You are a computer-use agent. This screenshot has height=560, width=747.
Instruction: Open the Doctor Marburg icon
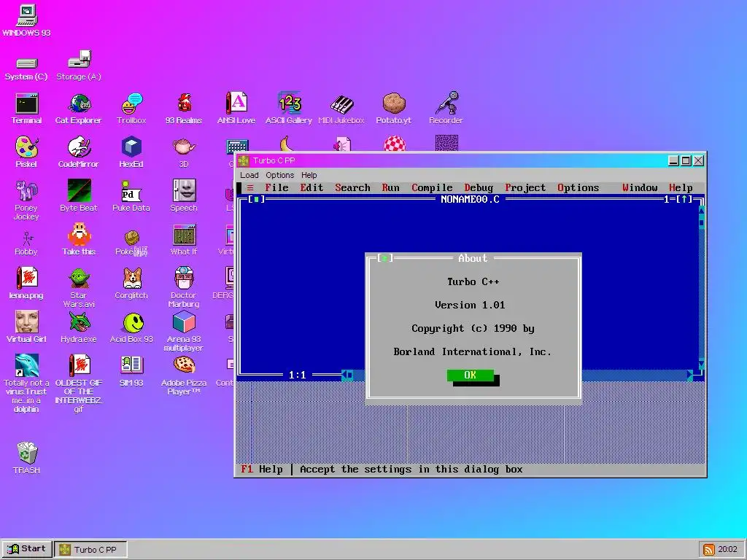click(184, 287)
